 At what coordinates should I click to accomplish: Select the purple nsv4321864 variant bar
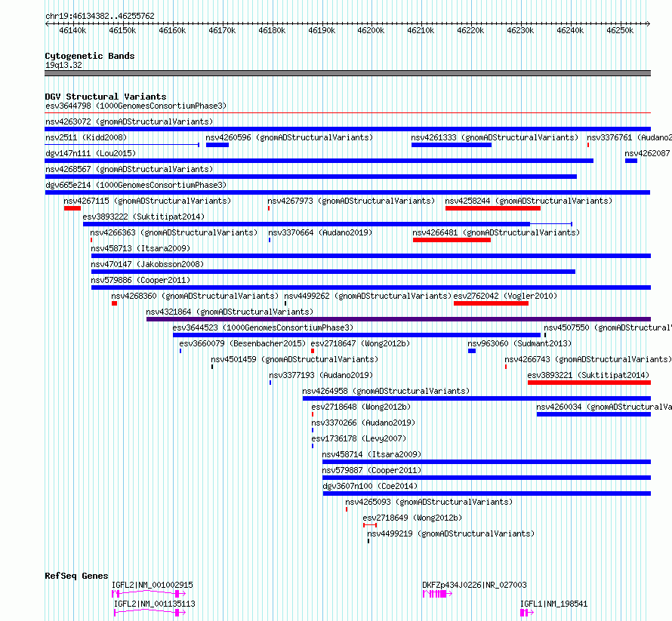399,319
